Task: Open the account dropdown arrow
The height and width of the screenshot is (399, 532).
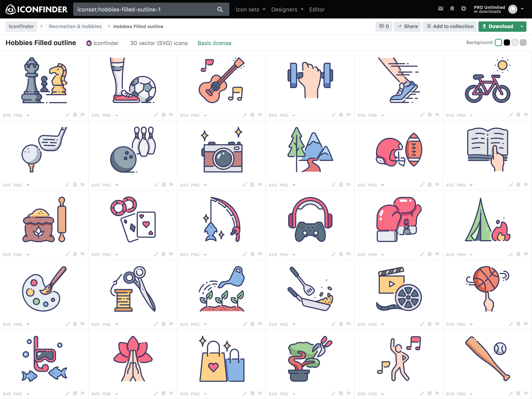Action: [522, 9]
